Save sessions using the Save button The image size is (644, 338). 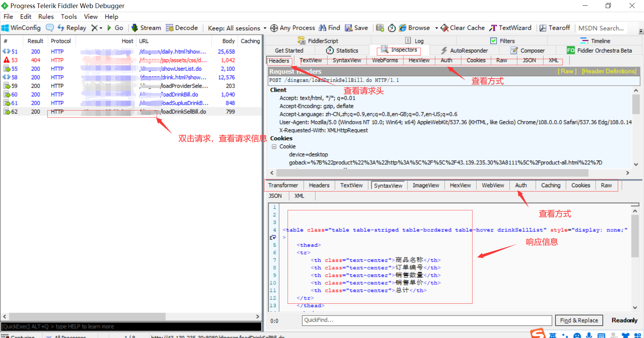(x=356, y=28)
